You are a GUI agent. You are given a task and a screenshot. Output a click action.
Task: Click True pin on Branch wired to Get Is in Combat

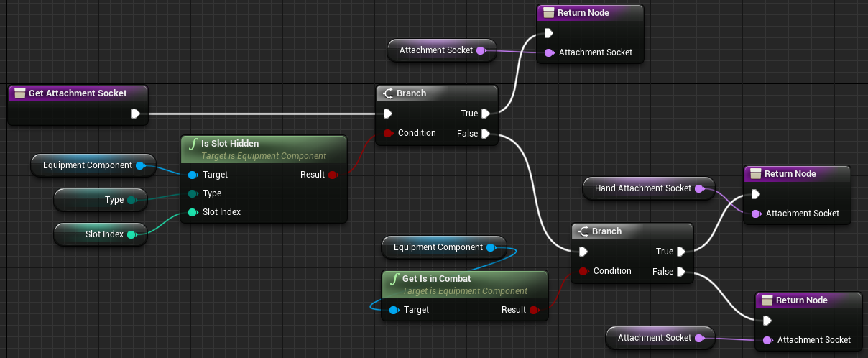pos(680,252)
